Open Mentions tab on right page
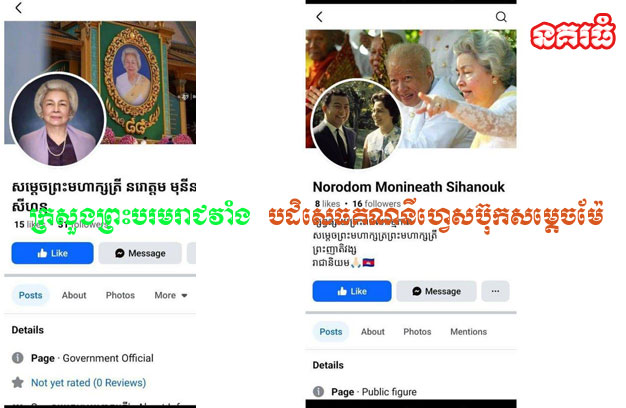626x408 pixels. tap(469, 332)
